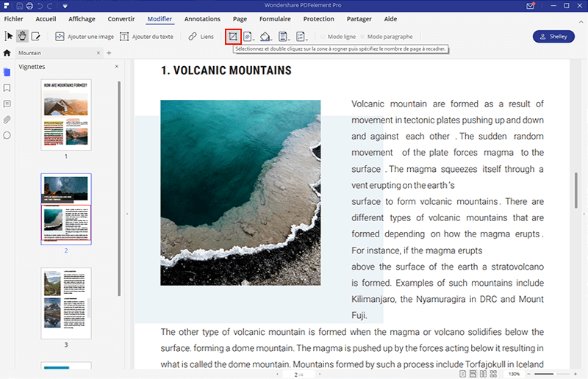The image size is (588, 379).
Task: Select the crop page tool
Action: [233, 36]
